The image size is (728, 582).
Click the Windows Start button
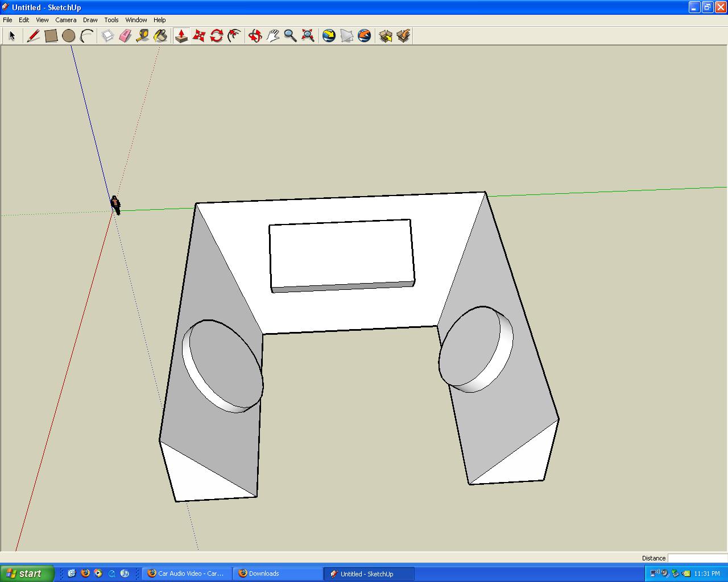coord(27,573)
